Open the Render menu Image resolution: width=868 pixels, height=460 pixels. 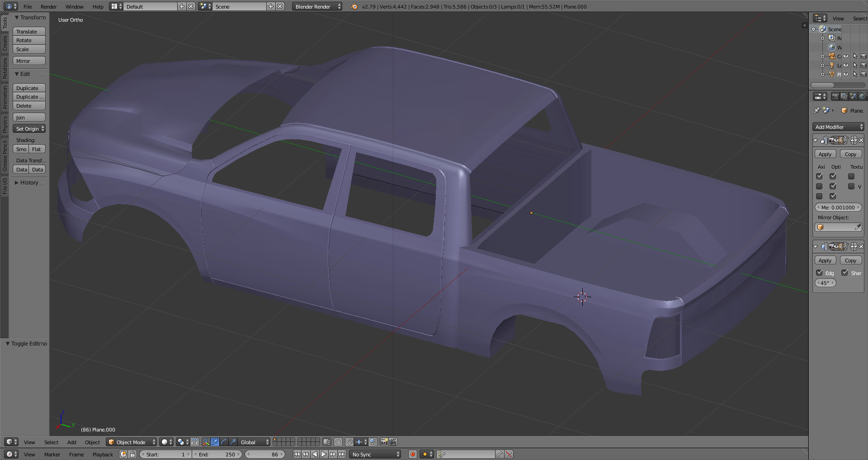pyautogui.click(x=48, y=6)
